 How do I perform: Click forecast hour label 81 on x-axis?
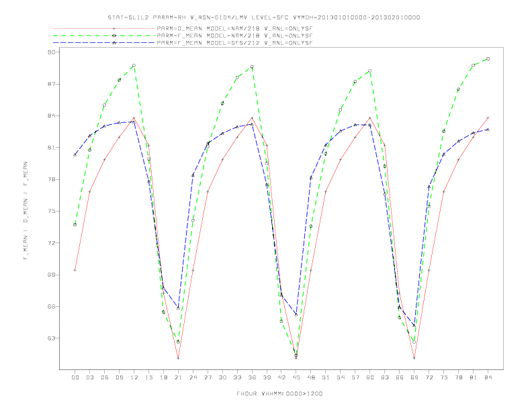pyautogui.click(x=474, y=377)
